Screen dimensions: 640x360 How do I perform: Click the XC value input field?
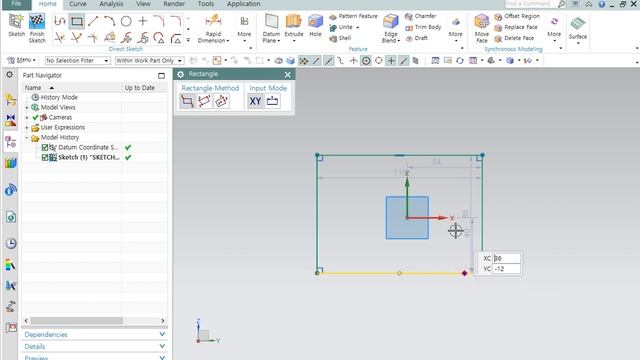[x=506, y=258]
